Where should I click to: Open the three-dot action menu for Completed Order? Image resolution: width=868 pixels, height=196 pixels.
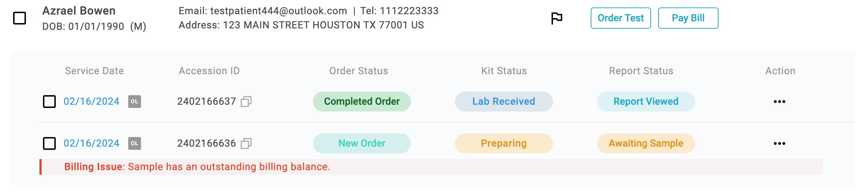779,102
